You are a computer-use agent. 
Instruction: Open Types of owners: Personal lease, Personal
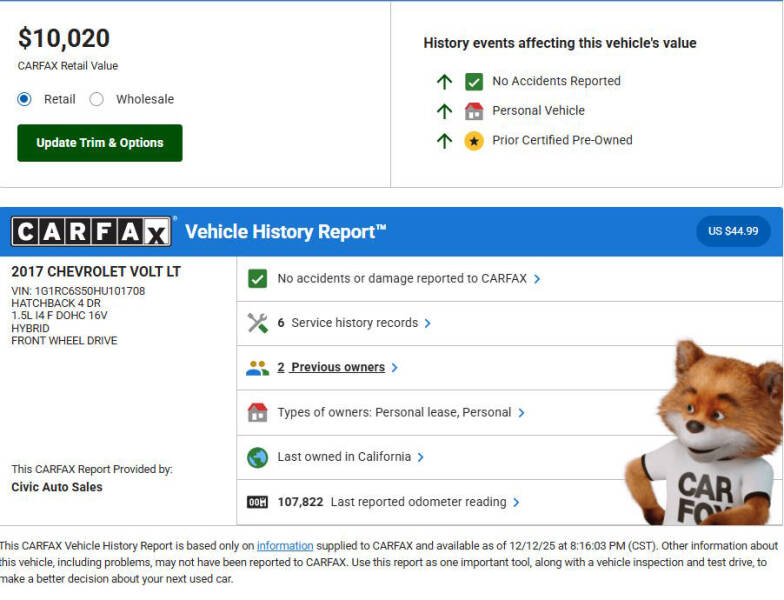click(x=394, y=412)
